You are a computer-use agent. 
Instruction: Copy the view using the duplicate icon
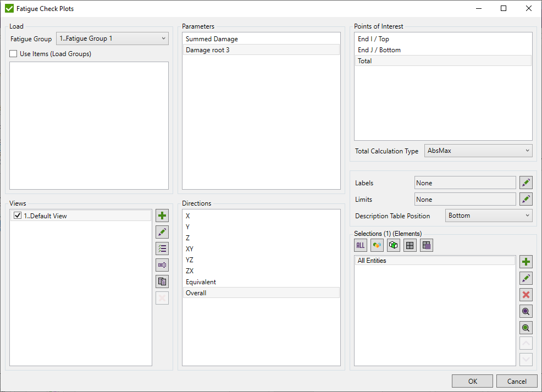[x=162, y=281]
